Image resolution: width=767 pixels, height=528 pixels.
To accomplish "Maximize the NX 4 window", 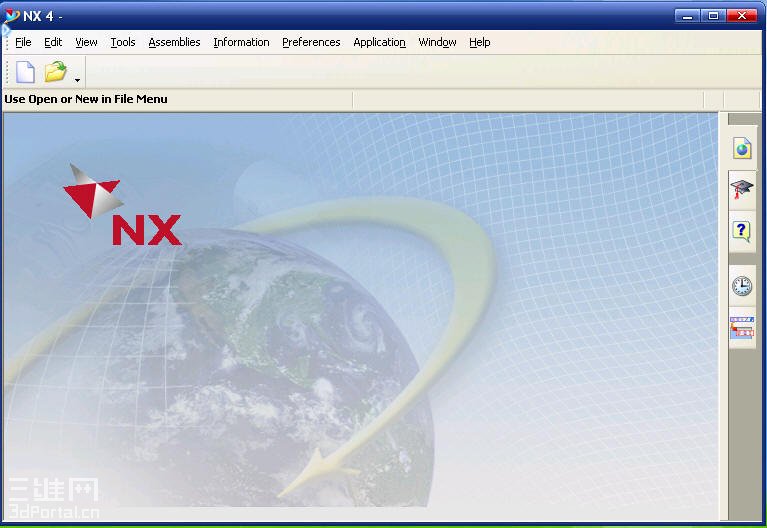I will click(x=713, y=16).
